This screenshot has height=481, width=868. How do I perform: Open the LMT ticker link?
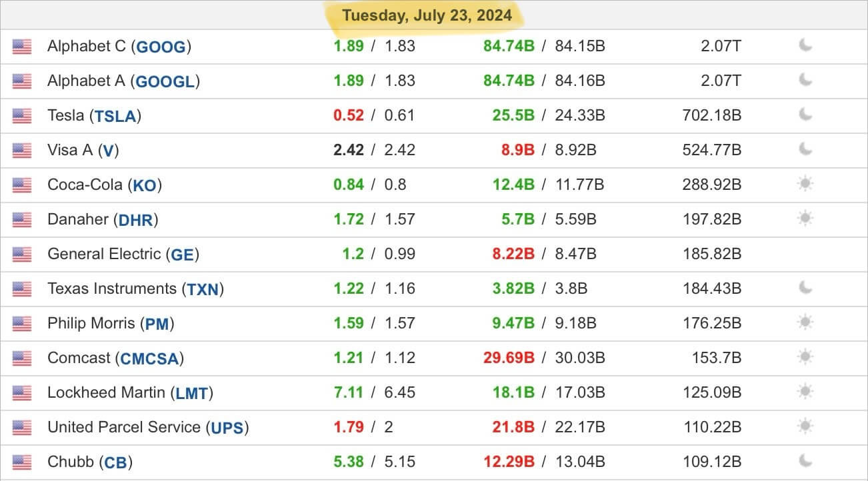tap(191, 393)
